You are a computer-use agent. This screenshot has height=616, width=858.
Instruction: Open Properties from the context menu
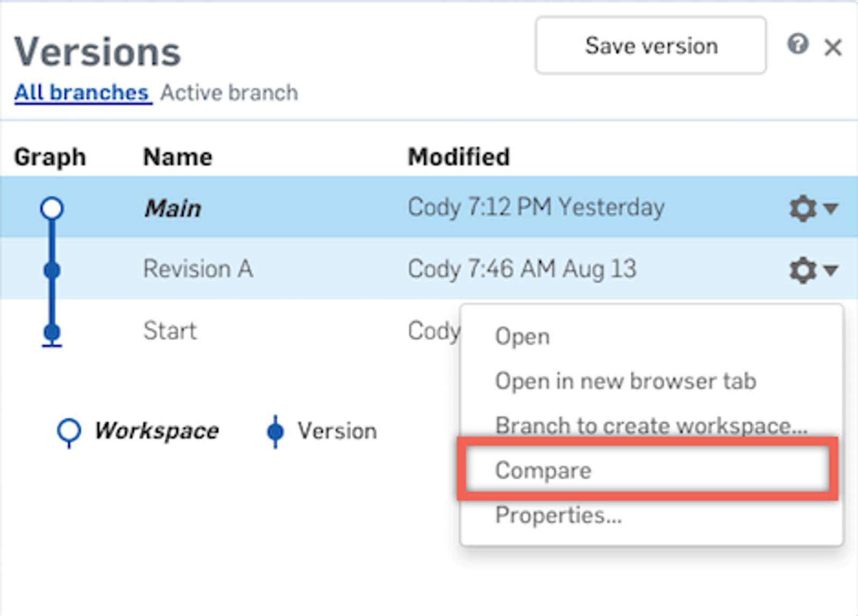558,515
